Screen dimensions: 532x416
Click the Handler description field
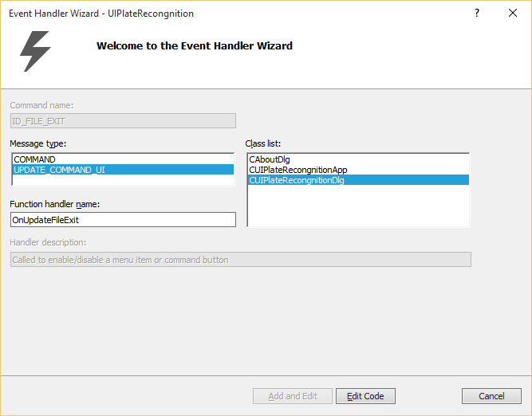click(241, 260)
